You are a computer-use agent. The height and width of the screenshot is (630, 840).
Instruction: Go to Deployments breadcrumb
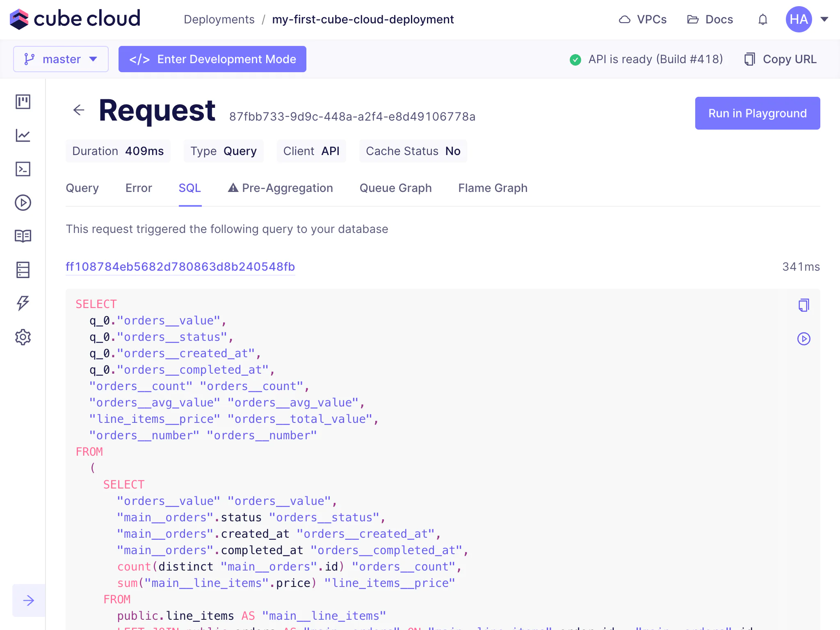[219, 19]
